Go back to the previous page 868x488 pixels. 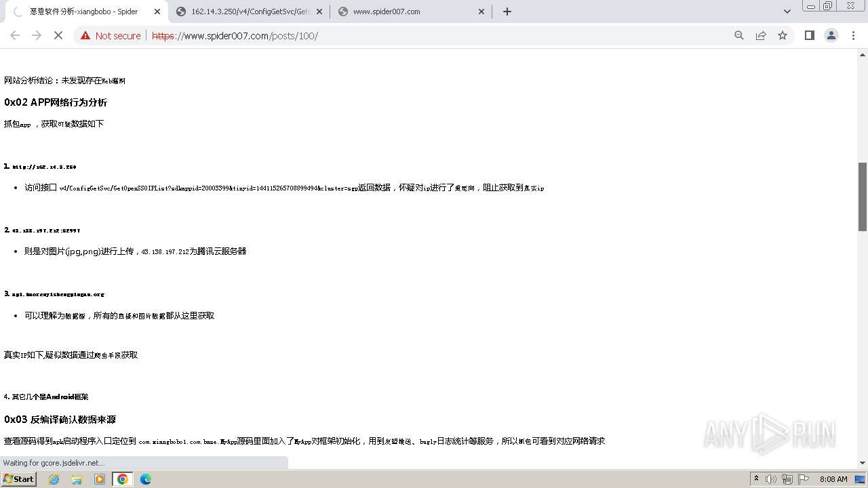point(15,35)
